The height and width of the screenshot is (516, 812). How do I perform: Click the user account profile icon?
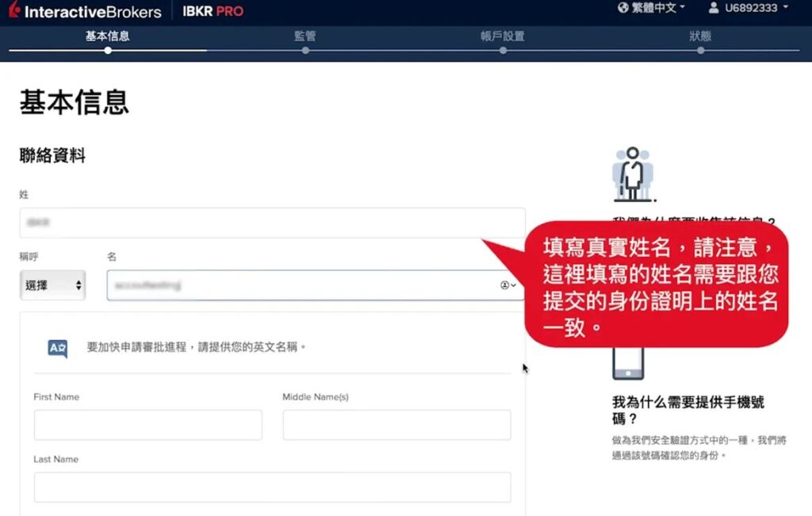(714, 9)
